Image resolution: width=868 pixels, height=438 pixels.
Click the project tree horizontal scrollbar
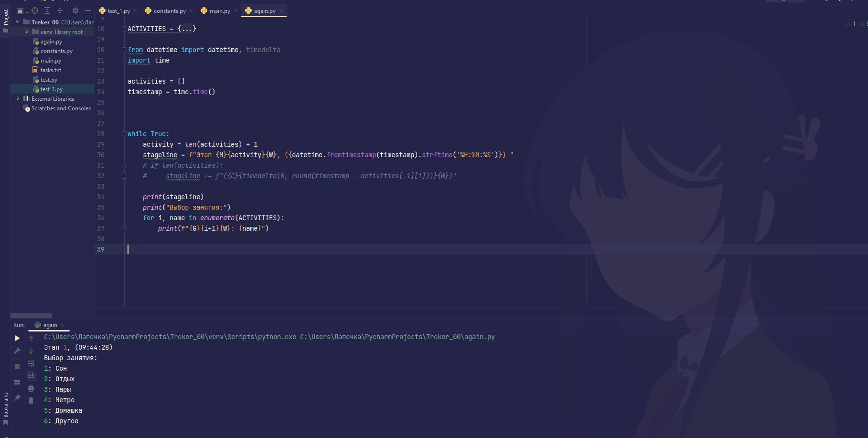pos(31,316)
